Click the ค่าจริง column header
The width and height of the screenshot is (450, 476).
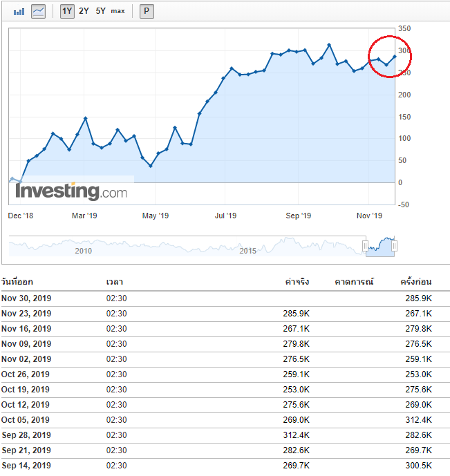click(x=297, y=282)
